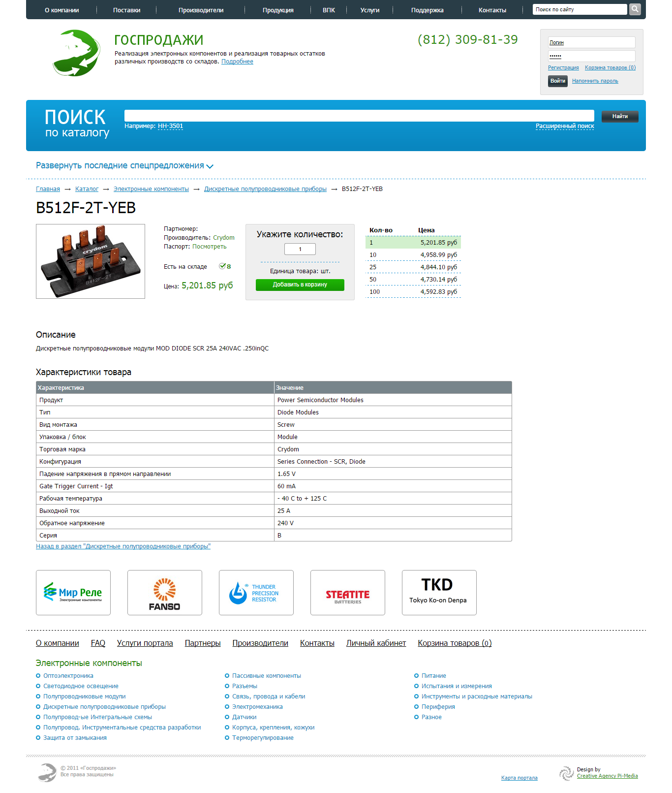The height and width of the screenshot is (793, 672).
Task: Open the Защита от замыкания link
Action: coord(75,738)
